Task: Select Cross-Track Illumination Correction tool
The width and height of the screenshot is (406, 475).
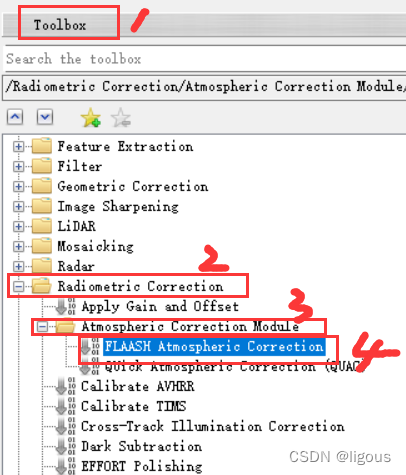Action: [x=213, y=426]
